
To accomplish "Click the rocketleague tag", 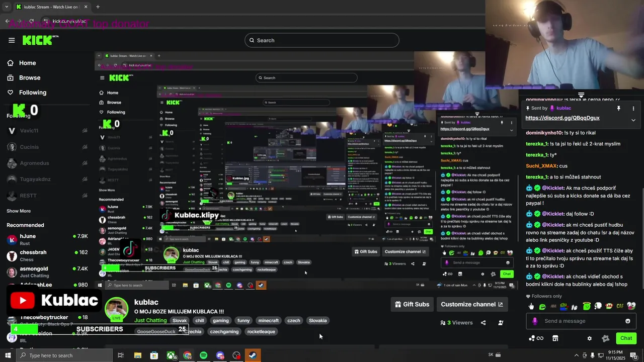I will click(x=261, y=332).
